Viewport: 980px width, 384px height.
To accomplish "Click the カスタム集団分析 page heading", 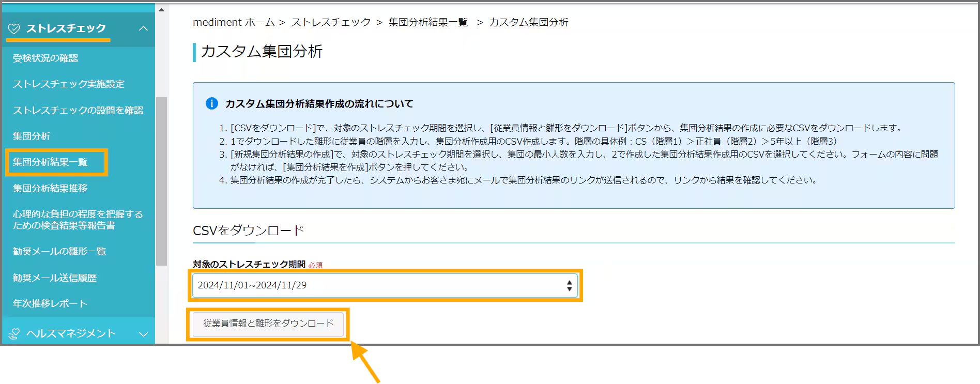I will pos(262,51).
